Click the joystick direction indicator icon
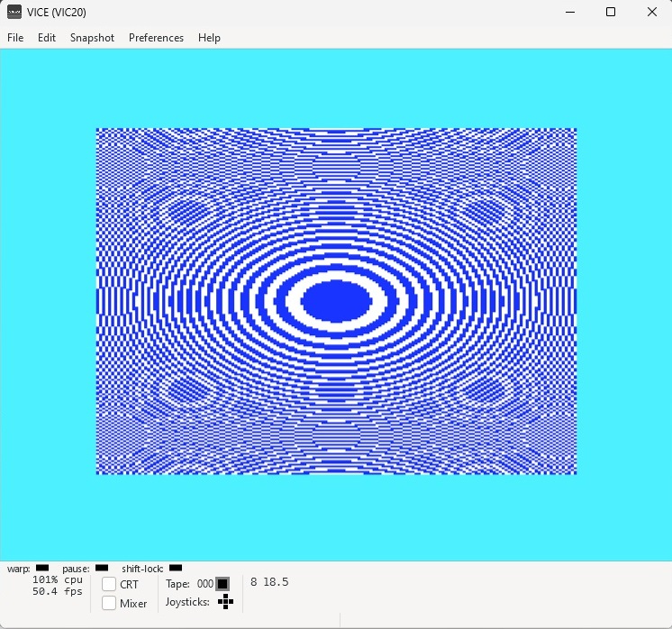Screen dimensions: 672x629 point(225,602)
